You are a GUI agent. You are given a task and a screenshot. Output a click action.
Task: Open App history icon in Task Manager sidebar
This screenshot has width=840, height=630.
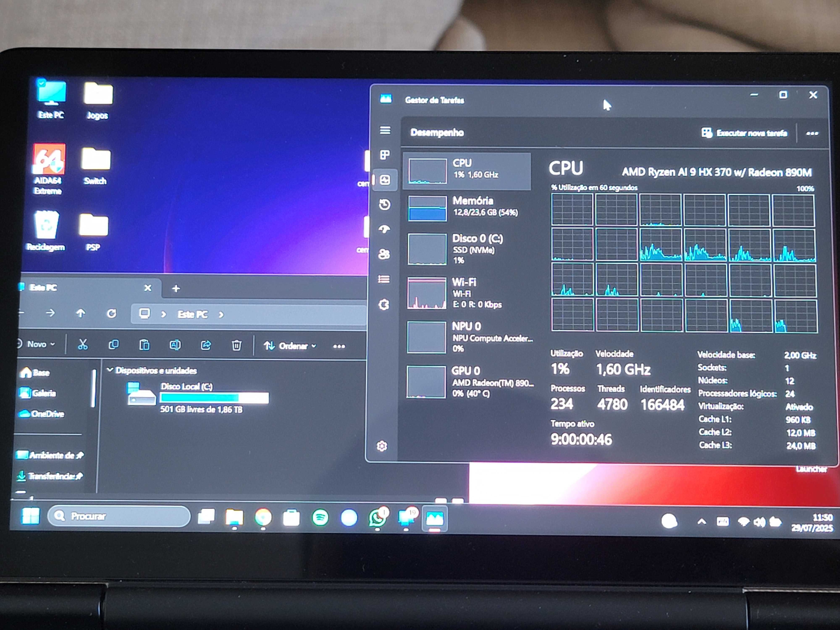click(385, 204)
